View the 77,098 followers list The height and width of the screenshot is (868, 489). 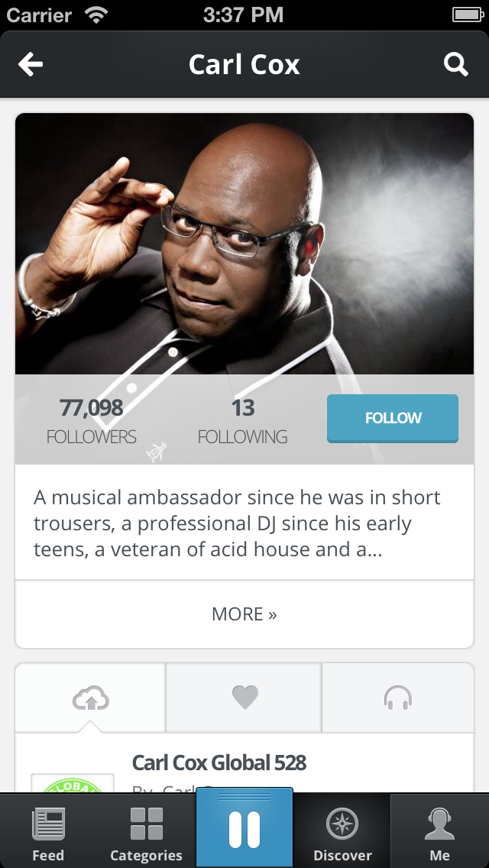tap(92, 421)
